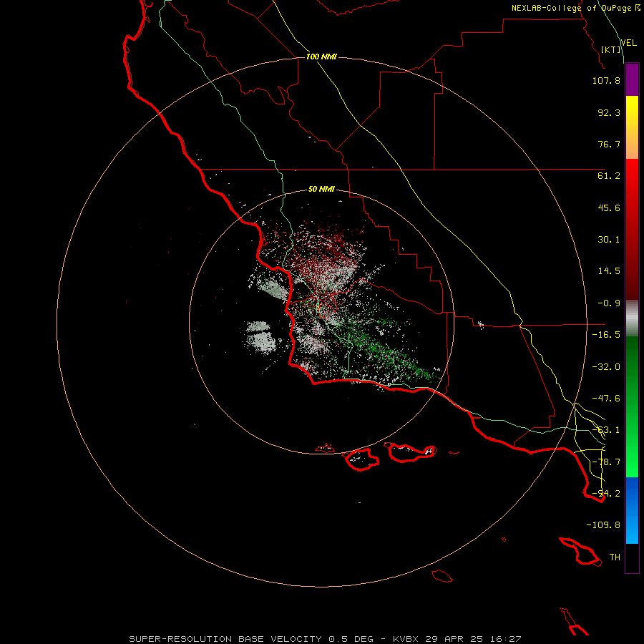Select the 92.3 legend value
The width and height of the screenshot is (644, 644).
609,112
